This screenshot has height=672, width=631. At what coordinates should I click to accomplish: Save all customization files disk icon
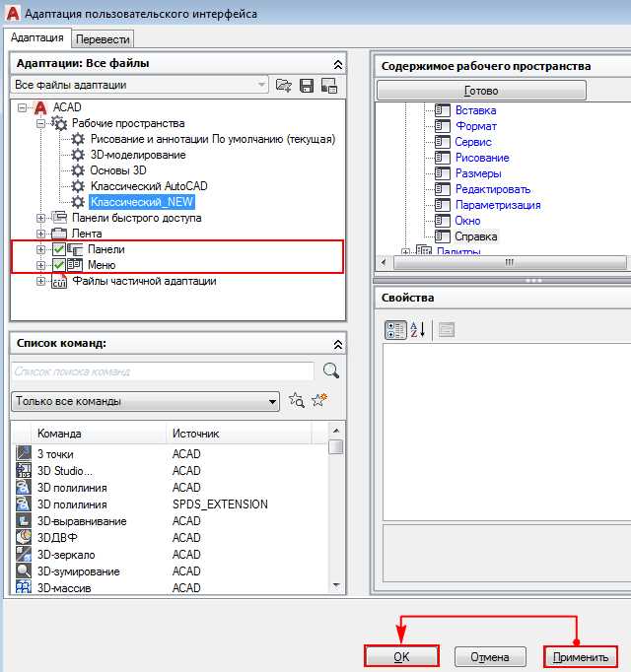[x=307, y=86]
